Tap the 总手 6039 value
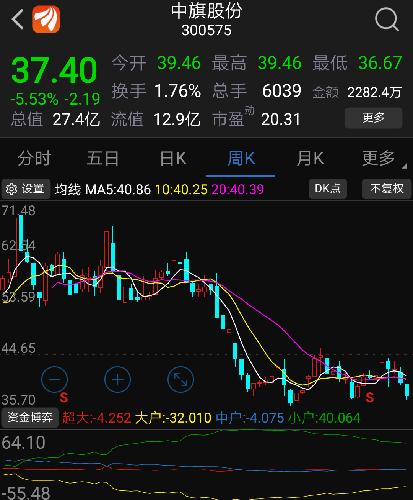The height and width of the screenshot is (500, 413). pyautogui.click(x=282, y=91)
